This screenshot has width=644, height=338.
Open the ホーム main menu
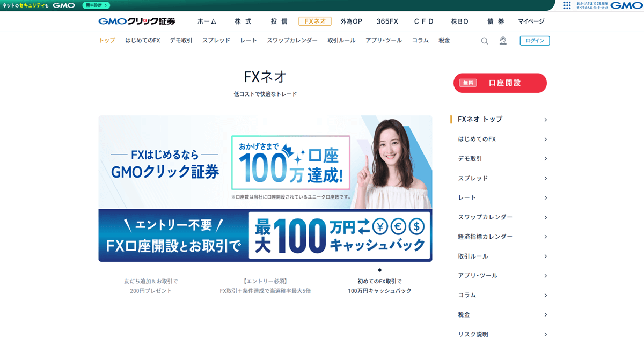[207, 21]
